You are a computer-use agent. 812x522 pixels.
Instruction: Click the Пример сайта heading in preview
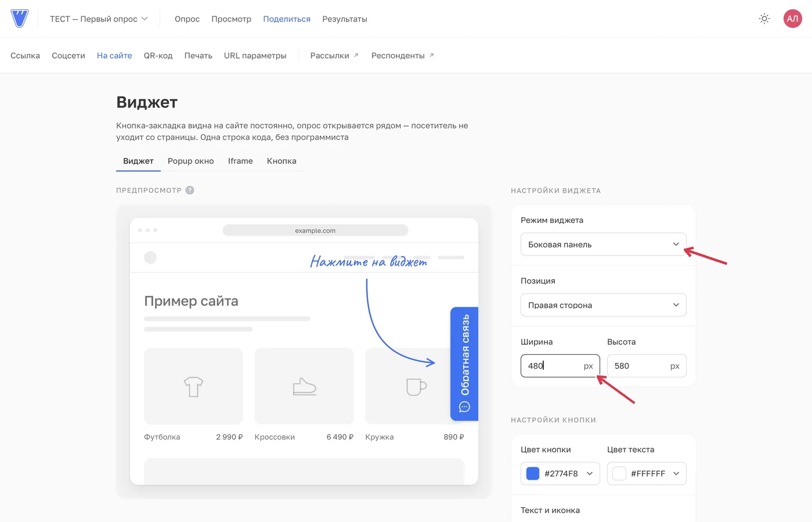point(191,301)
